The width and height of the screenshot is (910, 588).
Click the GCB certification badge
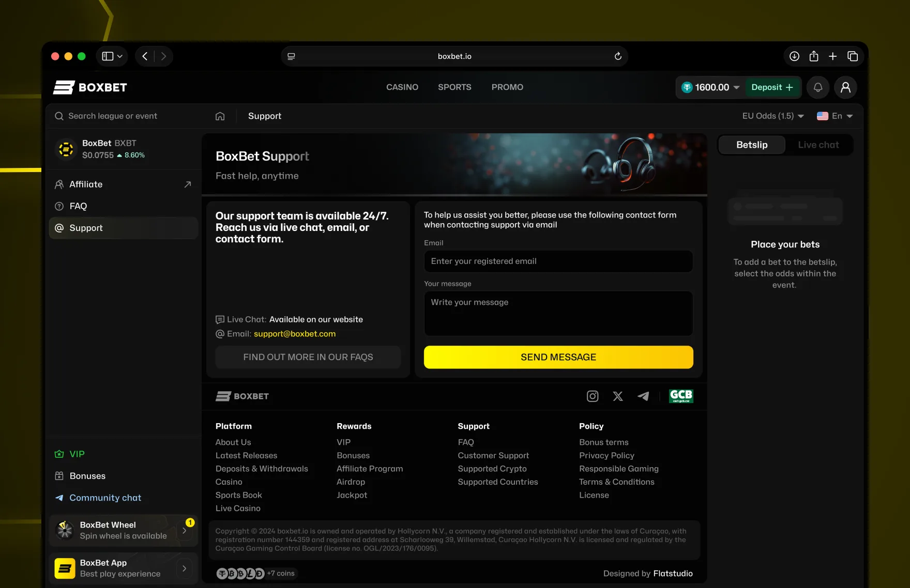[681, 396]
